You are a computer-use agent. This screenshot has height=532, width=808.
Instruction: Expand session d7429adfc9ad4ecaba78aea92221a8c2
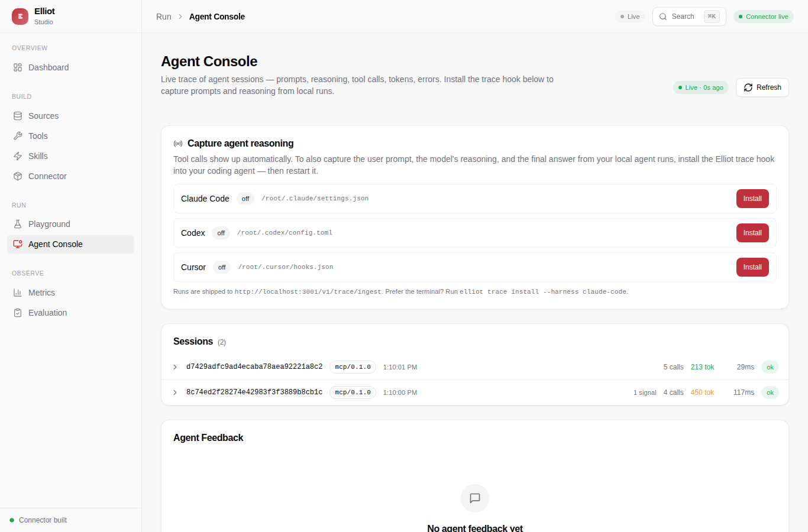click(175, 367)
